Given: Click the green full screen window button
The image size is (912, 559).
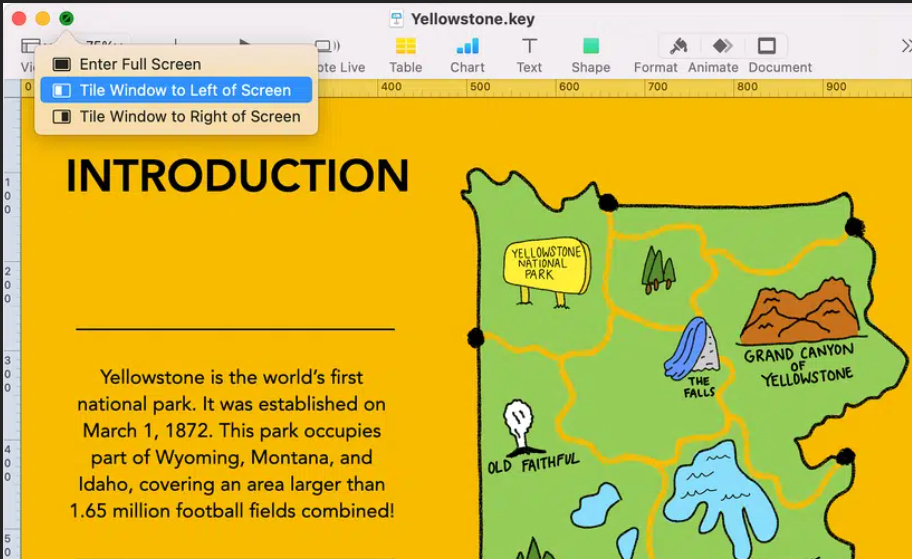Looking at the screenshot, I should 66,19.
